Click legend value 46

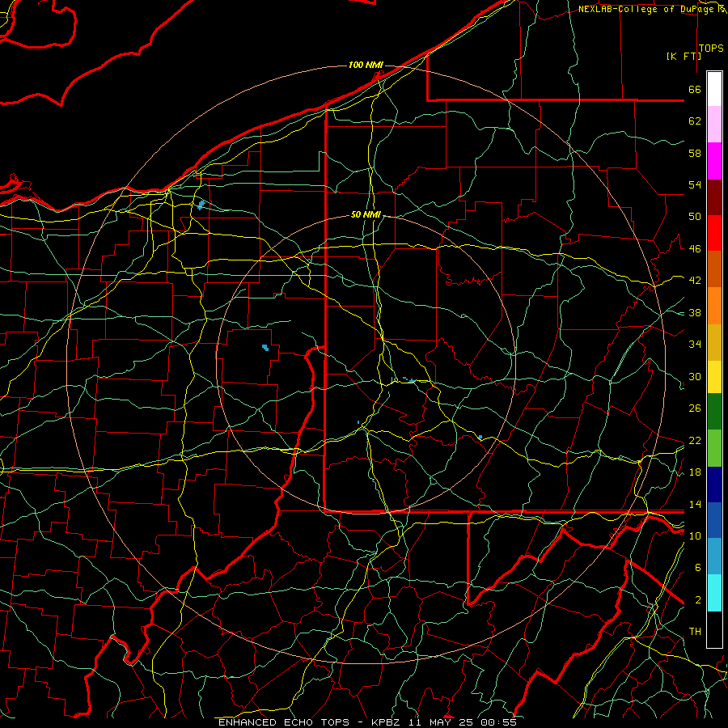(695, 249)
